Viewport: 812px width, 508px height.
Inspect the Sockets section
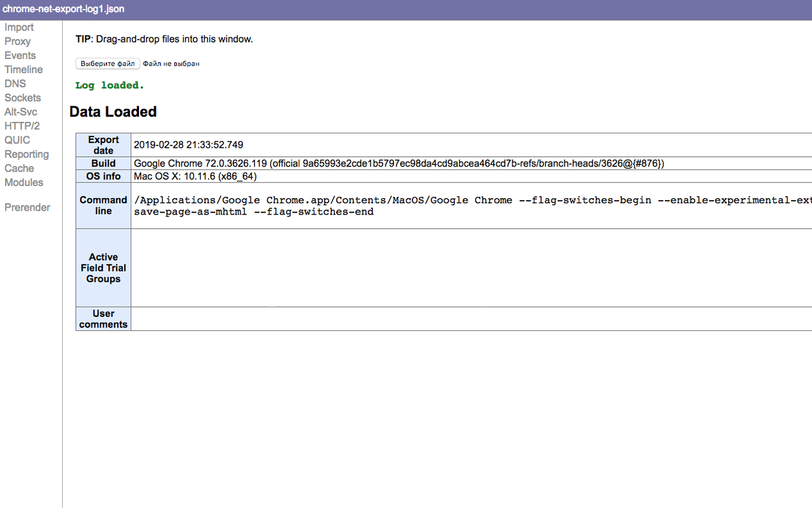click(22, 97)
